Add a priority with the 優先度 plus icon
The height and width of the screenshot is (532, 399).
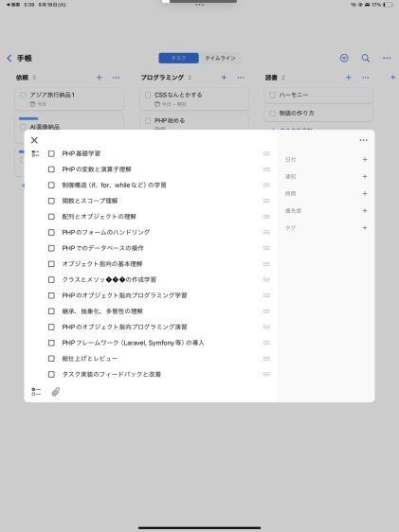[x=365, y=211]
